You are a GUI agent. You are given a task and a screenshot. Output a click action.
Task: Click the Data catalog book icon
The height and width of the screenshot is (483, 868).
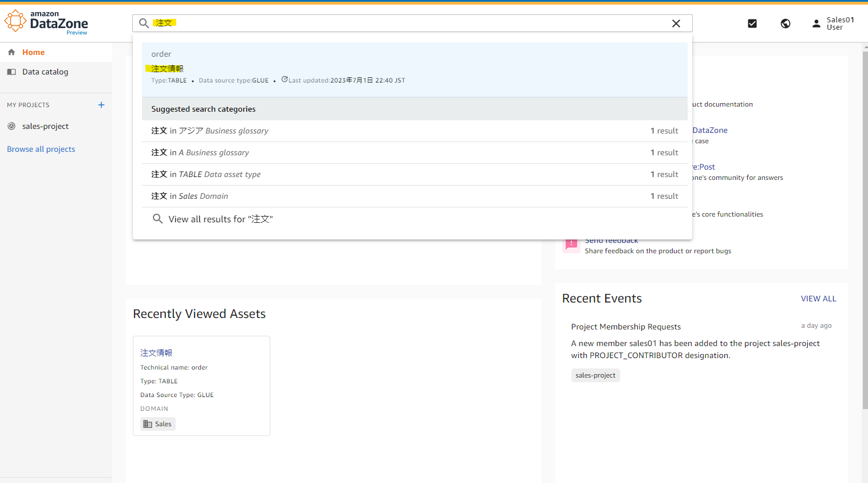tap(11, 72)
